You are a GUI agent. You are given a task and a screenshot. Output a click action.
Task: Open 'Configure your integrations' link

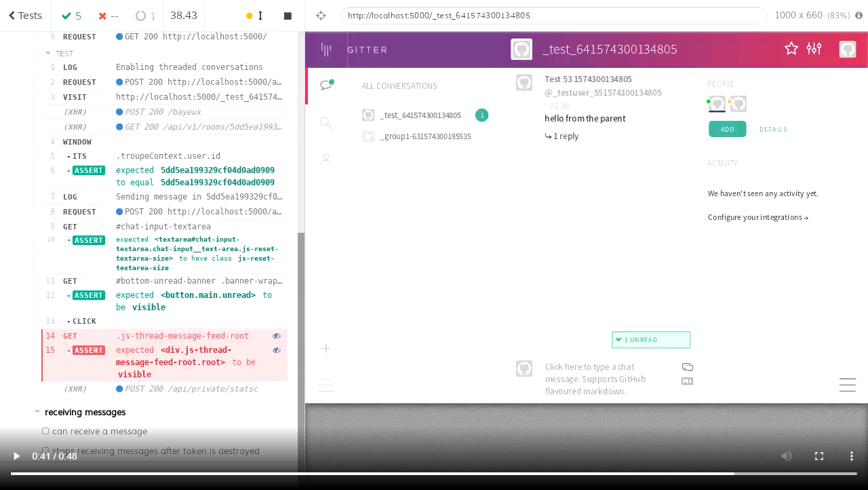[757, 217]
